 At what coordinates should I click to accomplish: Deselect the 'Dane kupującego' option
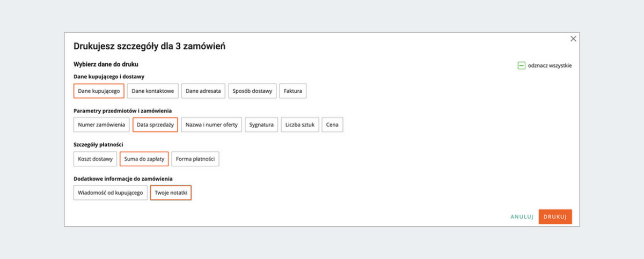click(99, 91)
